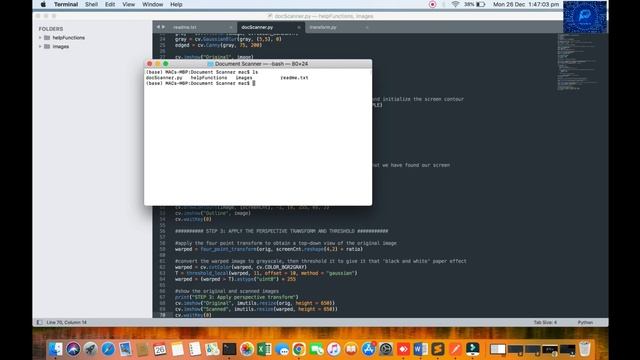
Task: Expand the helpFunctions folder arrow
Action: point(40,38)
